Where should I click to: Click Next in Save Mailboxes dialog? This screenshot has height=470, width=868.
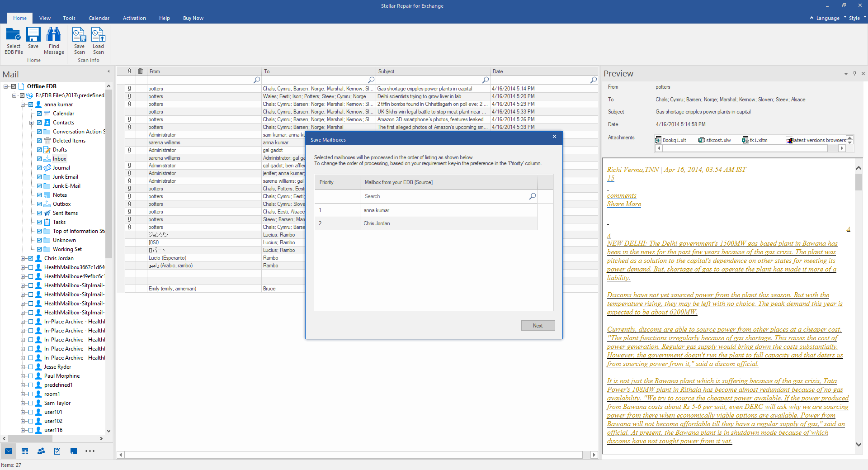click(538, 326)
